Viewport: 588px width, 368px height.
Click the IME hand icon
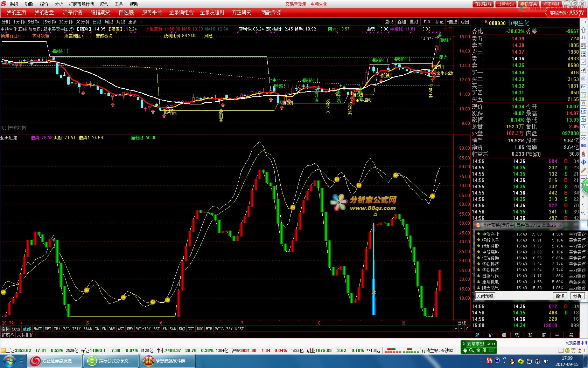(x=465, y=350)
